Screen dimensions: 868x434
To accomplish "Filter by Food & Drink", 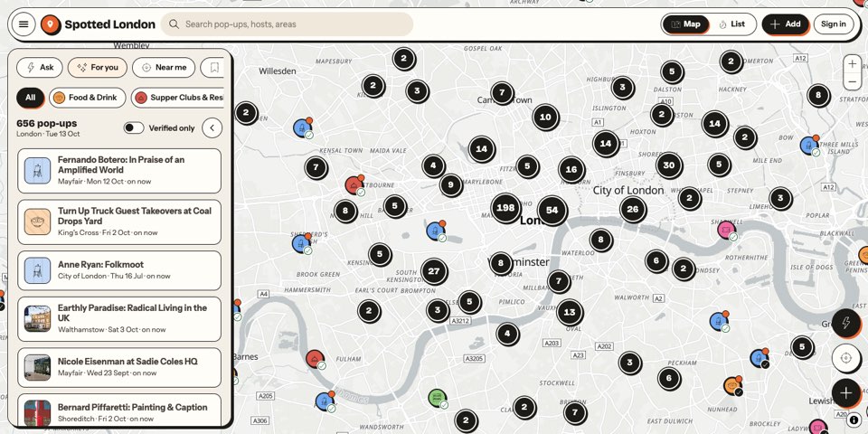I will click(x=87, y=98).
